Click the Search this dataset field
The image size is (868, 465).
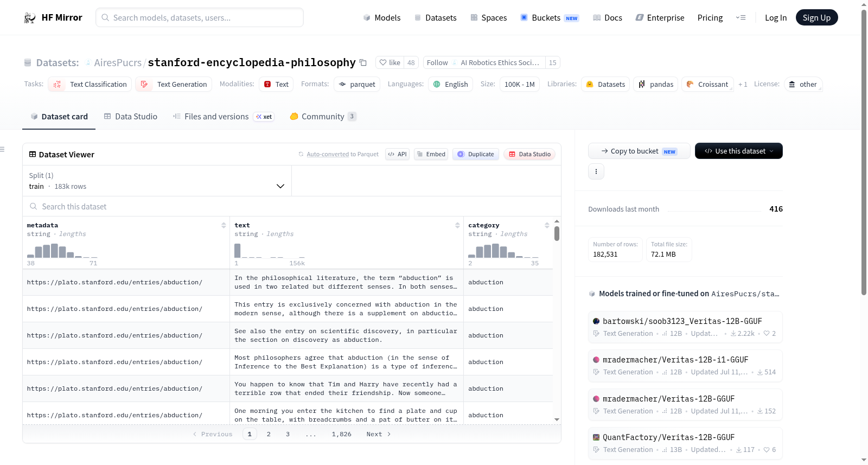pyautogui.click(x=292, y=206)
